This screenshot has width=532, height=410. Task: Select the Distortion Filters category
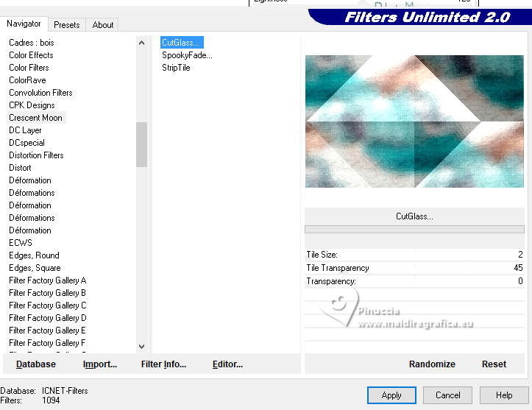pyautogui.click(x=36, y=155)
